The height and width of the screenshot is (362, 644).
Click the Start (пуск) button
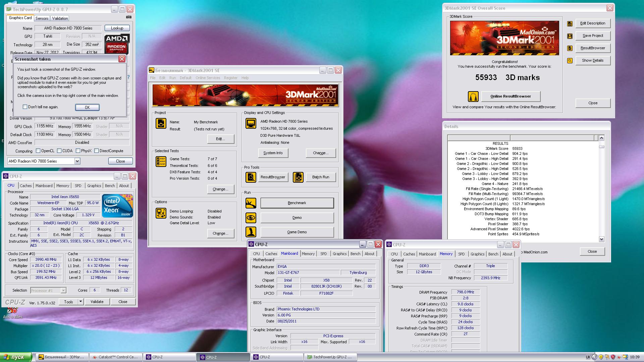pyautogui.click(x=16, y=357)
